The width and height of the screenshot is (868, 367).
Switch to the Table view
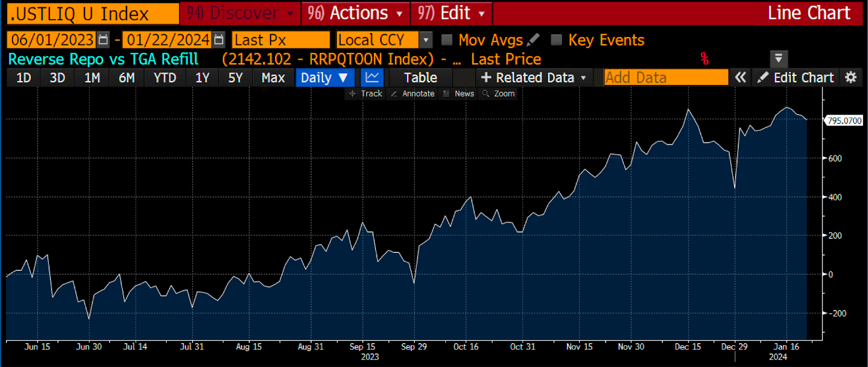tap(420, 78)
